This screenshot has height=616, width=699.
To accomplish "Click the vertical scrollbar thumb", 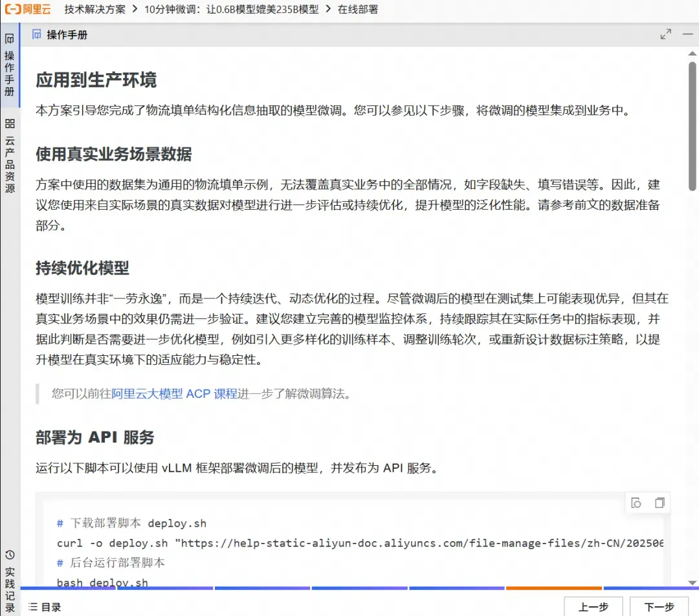I will click(692, 126).
